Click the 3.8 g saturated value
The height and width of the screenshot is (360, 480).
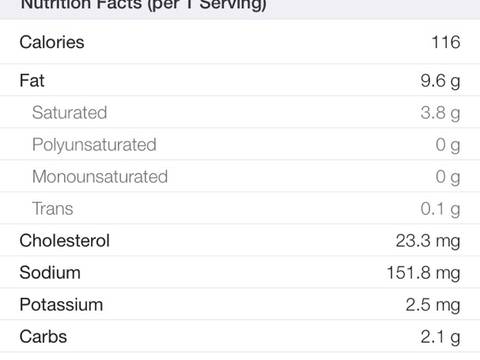coord(440,113)
